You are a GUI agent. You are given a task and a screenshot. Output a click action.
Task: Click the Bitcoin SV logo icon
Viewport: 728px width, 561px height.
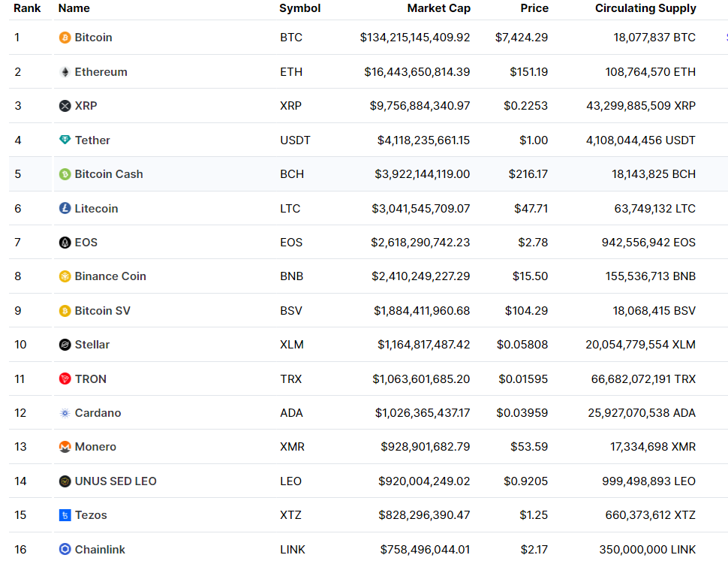pyautogui.click(x=65, y=311)
